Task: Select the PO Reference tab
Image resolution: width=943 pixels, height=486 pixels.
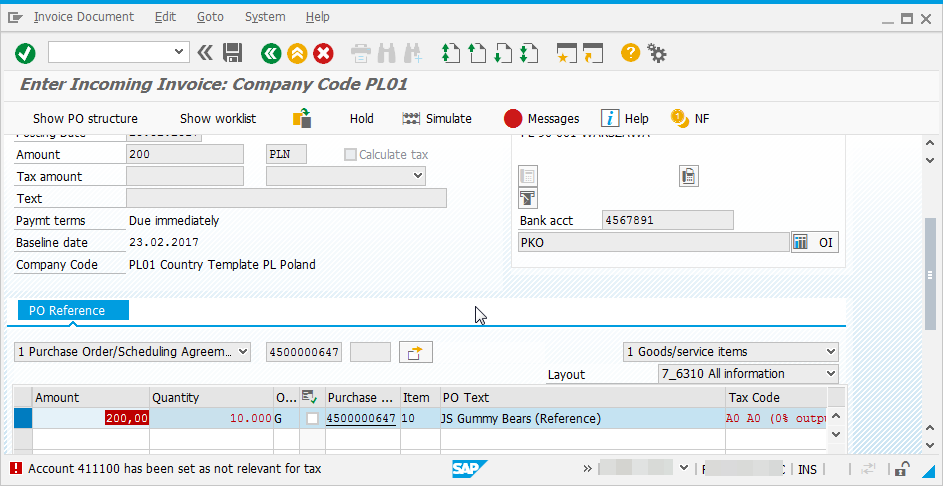Action: pyautogui.click(x=67, y=310)
